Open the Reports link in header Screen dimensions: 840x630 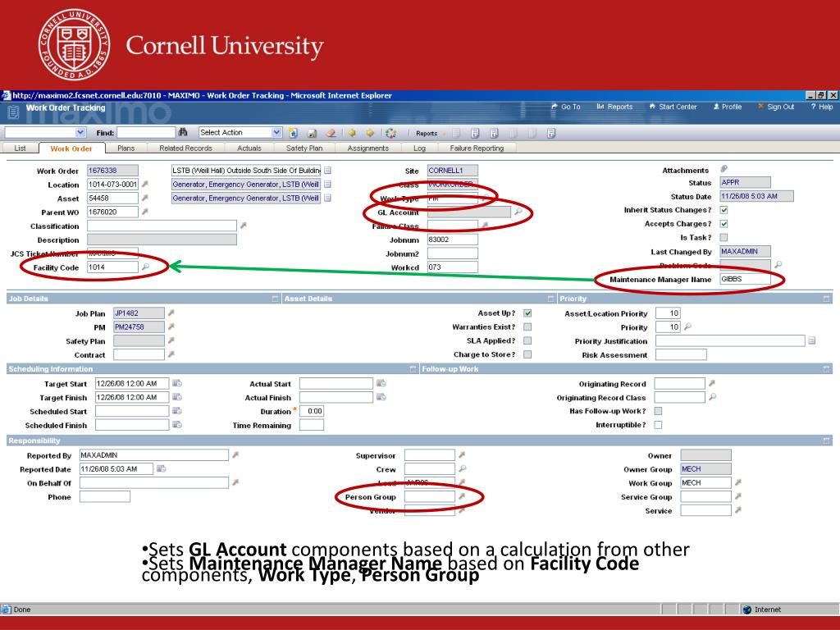(614, 107)
